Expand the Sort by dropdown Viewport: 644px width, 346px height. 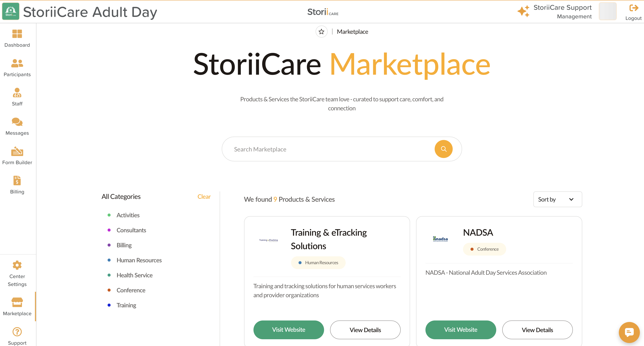(x=557, y=199)
